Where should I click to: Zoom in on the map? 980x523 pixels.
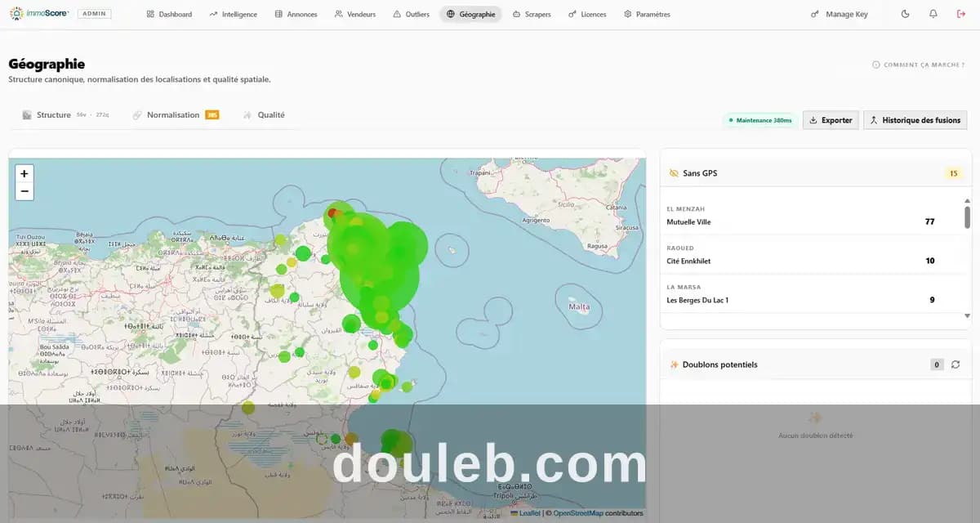pos(24,173)
